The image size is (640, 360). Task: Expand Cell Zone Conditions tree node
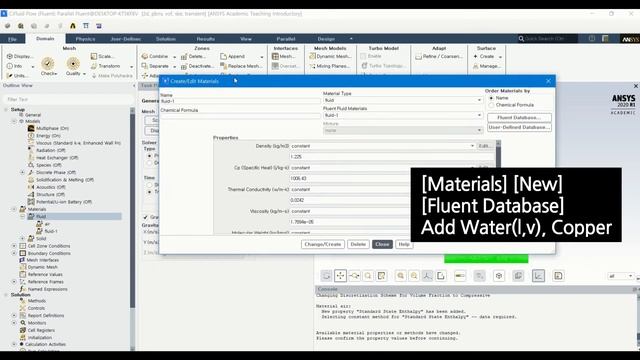coord(14,246)
